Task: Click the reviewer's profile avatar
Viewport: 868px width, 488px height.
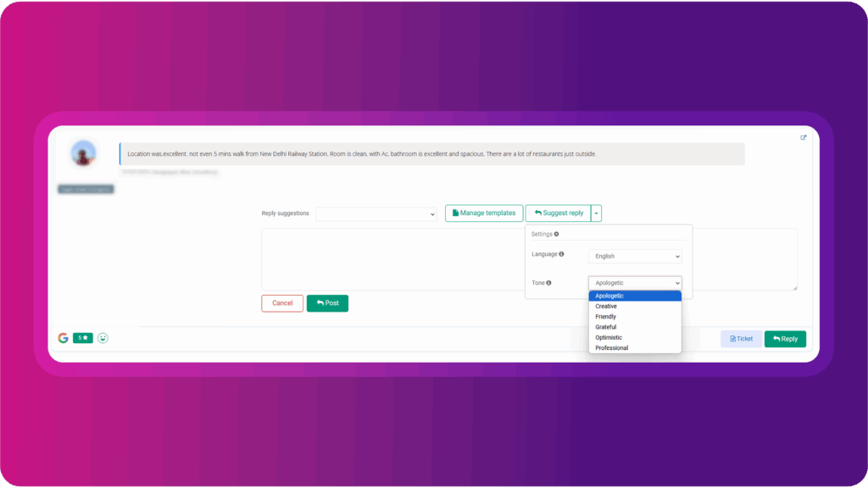Action: (83, 153)
